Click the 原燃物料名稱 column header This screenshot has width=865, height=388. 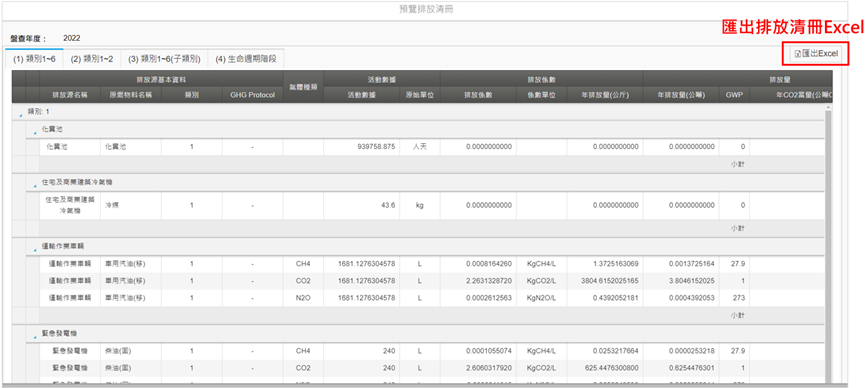point(130,95)
